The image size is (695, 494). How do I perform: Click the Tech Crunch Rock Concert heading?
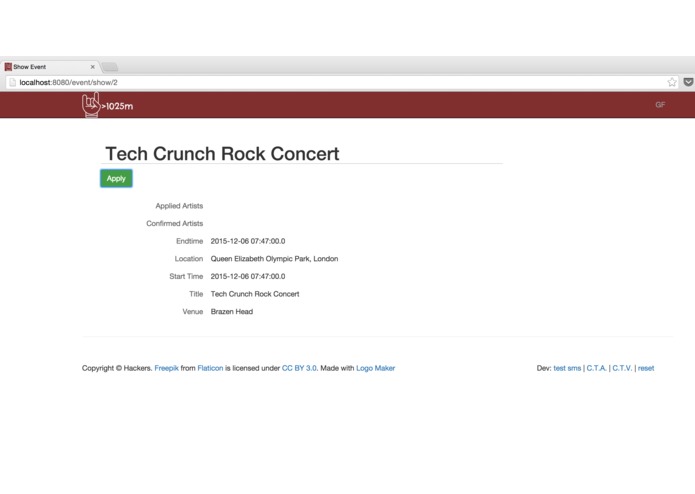pyautogui.click(x=222, y=154)
